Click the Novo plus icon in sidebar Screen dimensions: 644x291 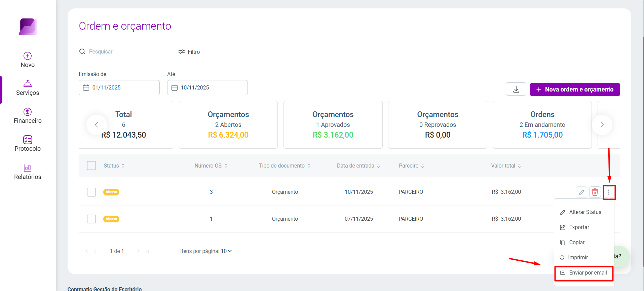coord(28,56)
